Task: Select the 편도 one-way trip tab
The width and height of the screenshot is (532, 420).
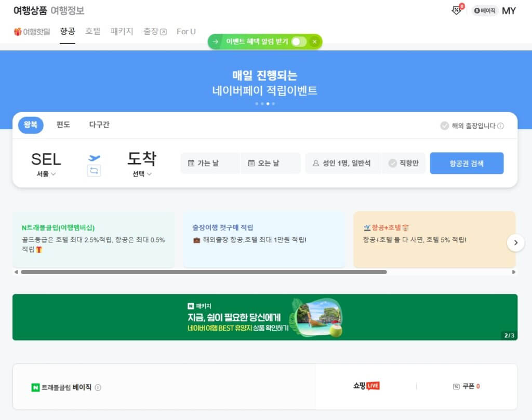Action: (63, 125)
